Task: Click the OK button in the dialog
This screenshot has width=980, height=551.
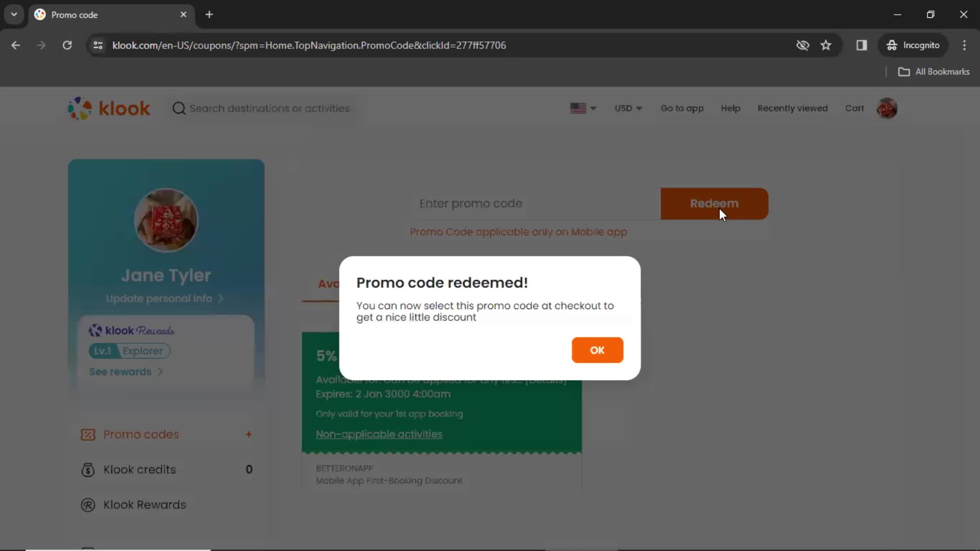Action: click(x=597, y=350)
